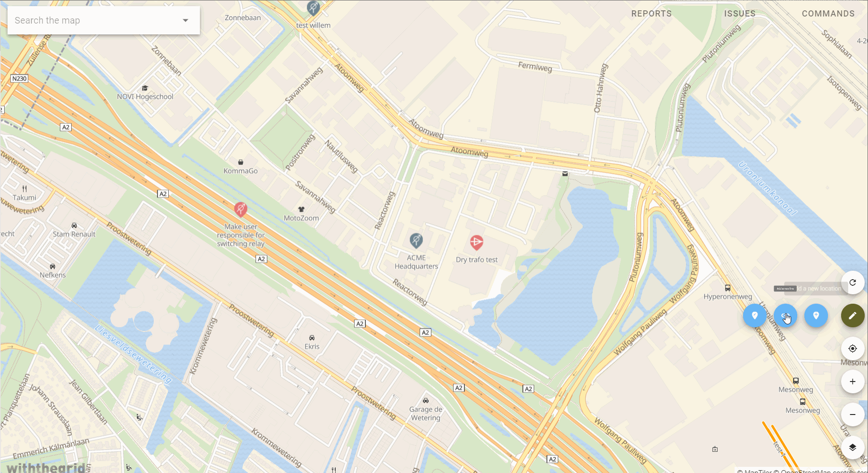Select the test willem map marker

click(x=313, y=8)
